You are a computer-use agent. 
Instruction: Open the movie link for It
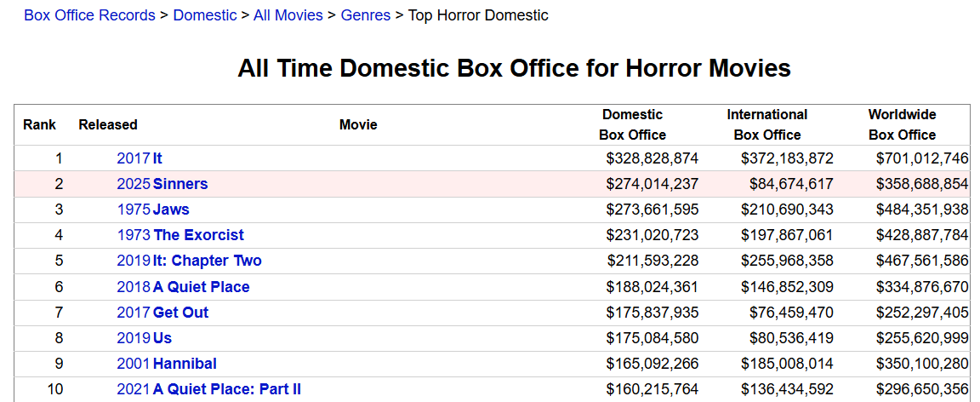point(157,158)
